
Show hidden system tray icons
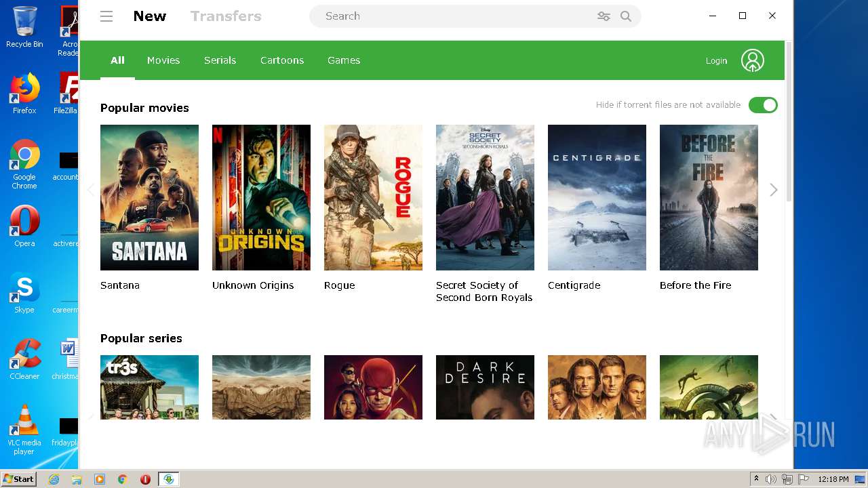[756, 479]
